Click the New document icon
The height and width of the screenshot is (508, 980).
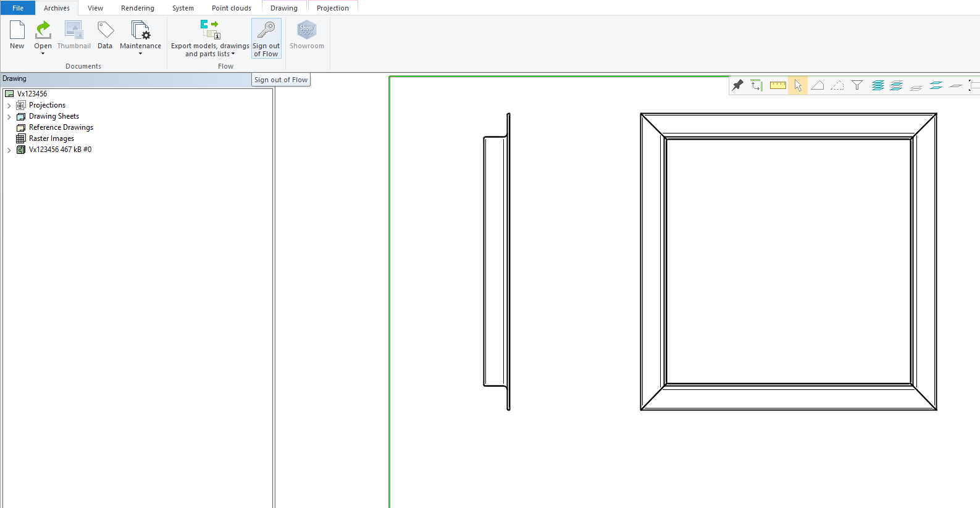tap(17, 30)
